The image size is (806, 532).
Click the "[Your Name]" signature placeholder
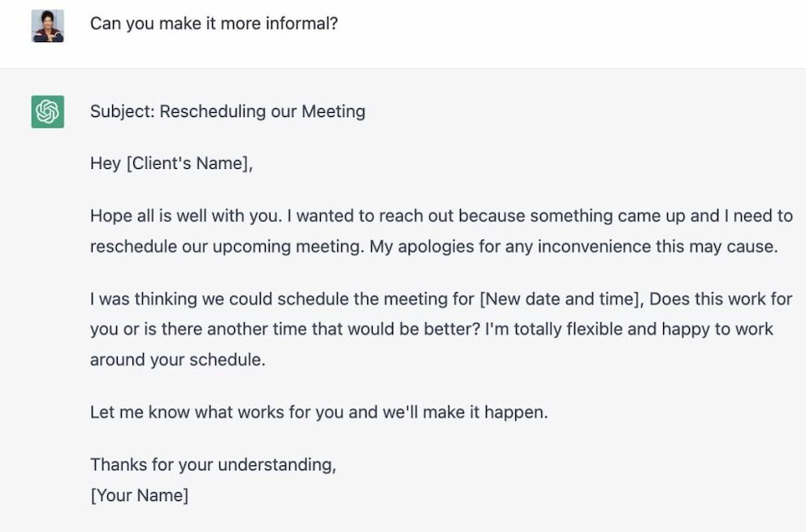click(139, 495)
